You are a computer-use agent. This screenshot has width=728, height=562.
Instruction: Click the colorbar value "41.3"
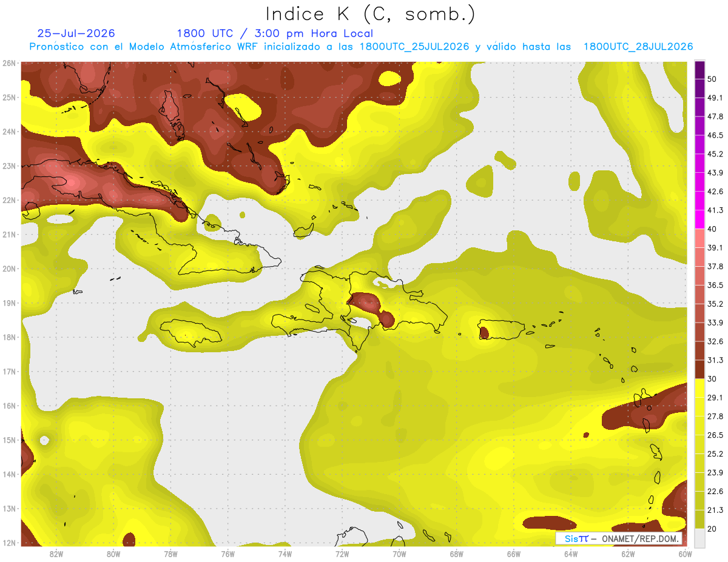[x=715, y=210]
